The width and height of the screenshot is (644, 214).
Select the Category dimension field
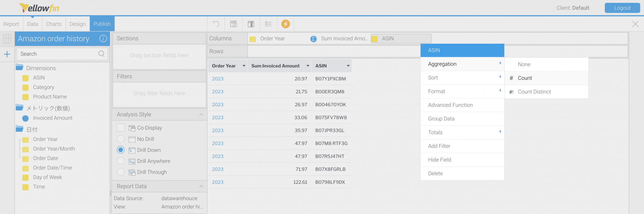click(43, 87)
